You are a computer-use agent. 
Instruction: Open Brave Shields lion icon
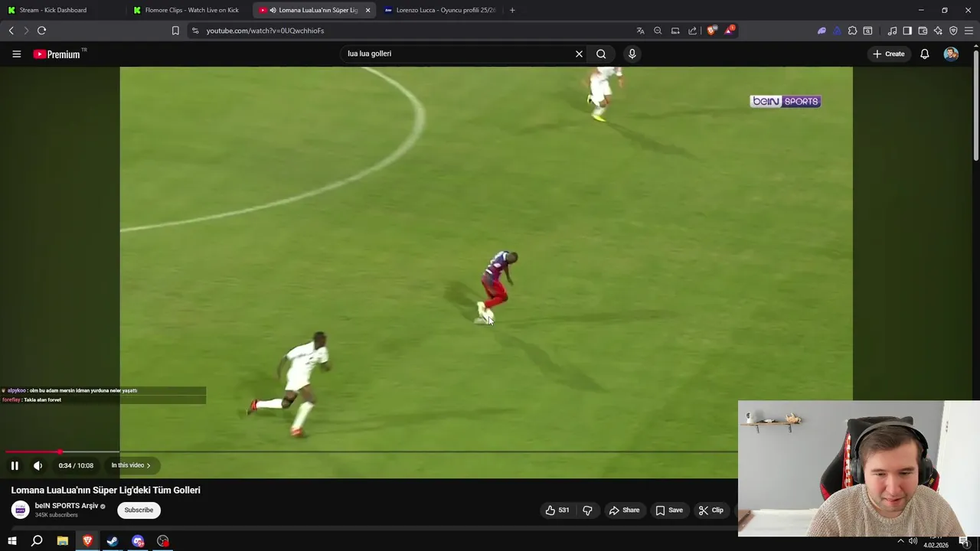click(x=711, y=31)
